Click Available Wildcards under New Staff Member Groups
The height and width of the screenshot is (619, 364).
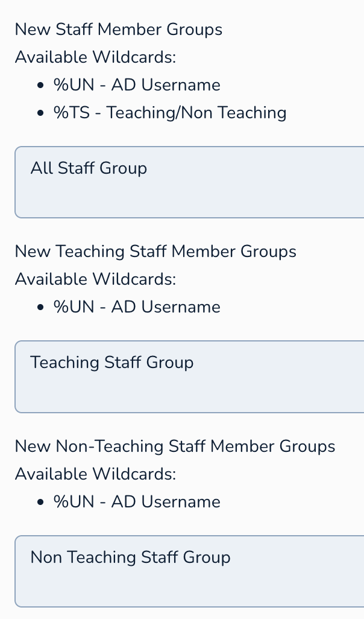(95, 57)
